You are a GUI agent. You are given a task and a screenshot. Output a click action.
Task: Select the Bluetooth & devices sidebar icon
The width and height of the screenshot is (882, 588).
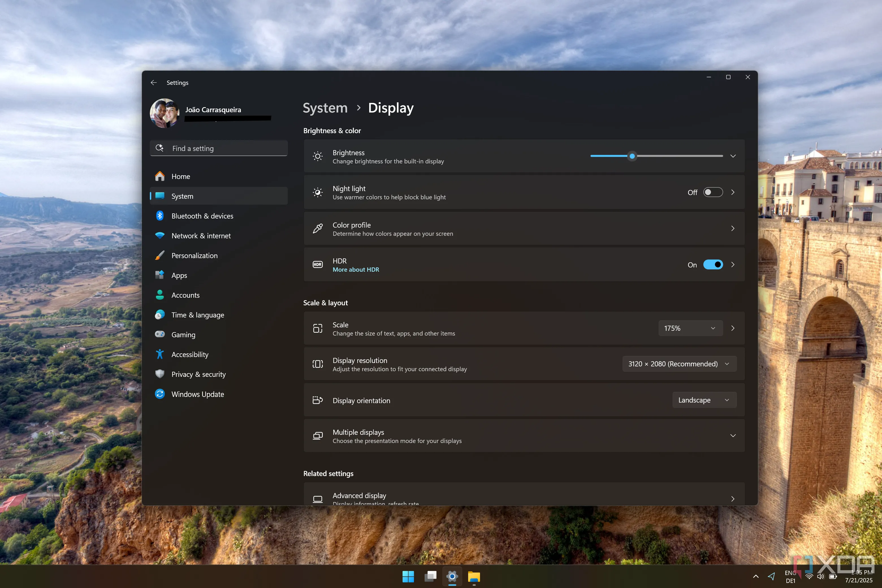(x=160, y=216)
